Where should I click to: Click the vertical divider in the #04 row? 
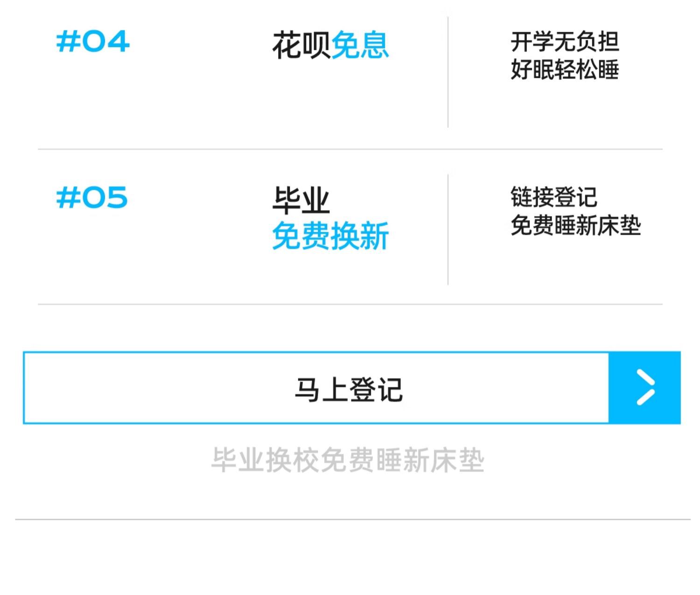pyautogui.click(x=448, y=72)
